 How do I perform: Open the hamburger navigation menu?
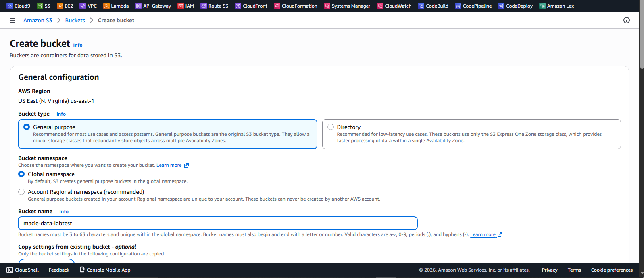[13, 20]
